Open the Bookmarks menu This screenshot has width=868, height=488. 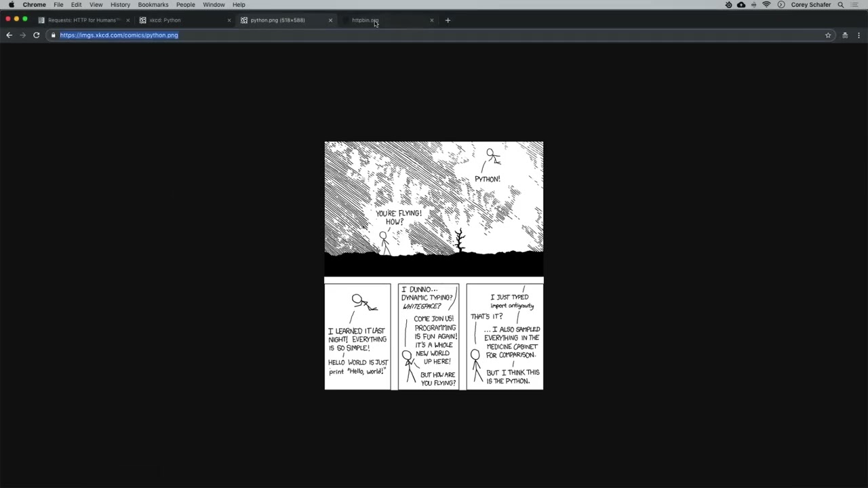(x=153, y=5)
